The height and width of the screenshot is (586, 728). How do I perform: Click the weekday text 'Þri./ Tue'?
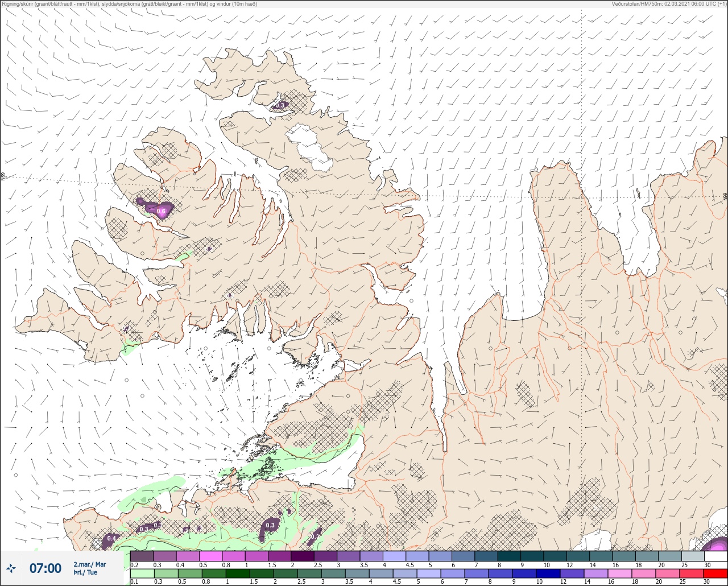click(85, 572)
